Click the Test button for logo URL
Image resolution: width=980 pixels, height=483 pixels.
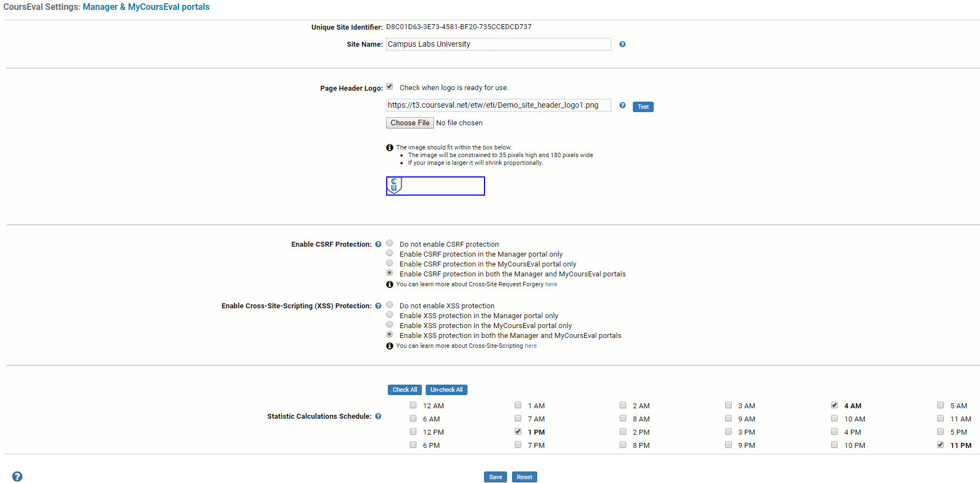pos(643,107)
